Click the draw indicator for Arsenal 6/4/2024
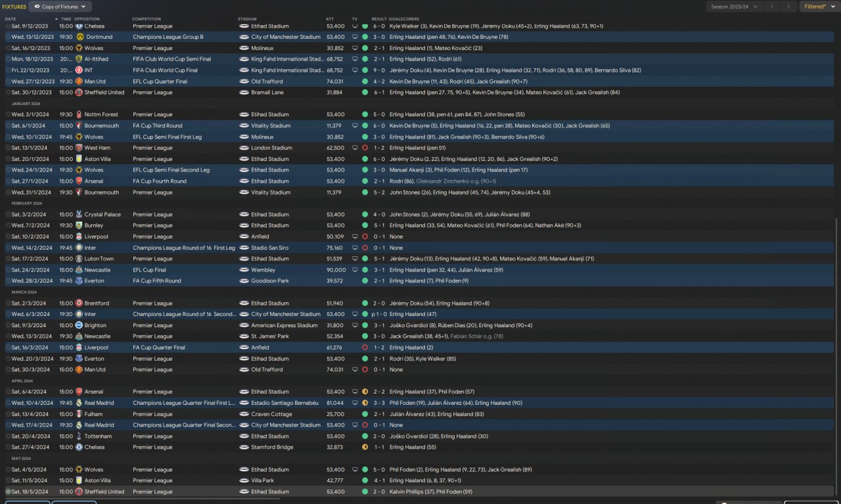This screenshot has height=504, width=841. (x=365, y=392)
